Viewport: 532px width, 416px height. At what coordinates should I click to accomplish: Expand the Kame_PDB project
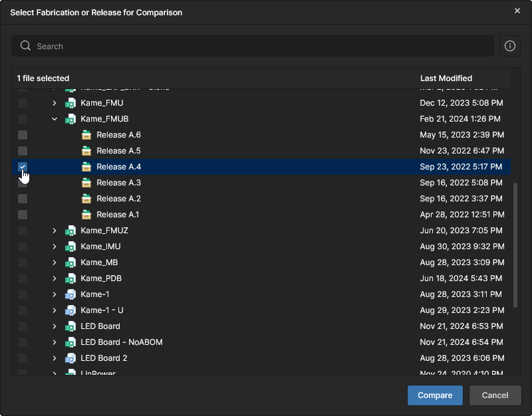(x=55, y=278)
